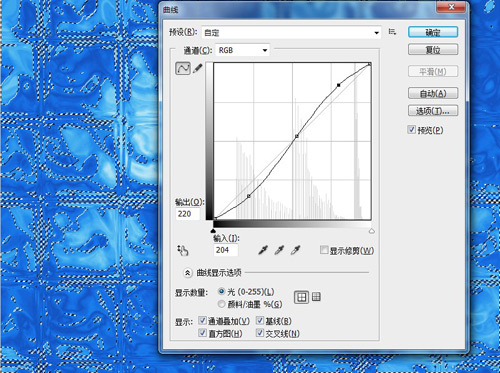500x373 pixels.
Task: Select 光 (0-255)(L) radio option
Action: (221, 291)
